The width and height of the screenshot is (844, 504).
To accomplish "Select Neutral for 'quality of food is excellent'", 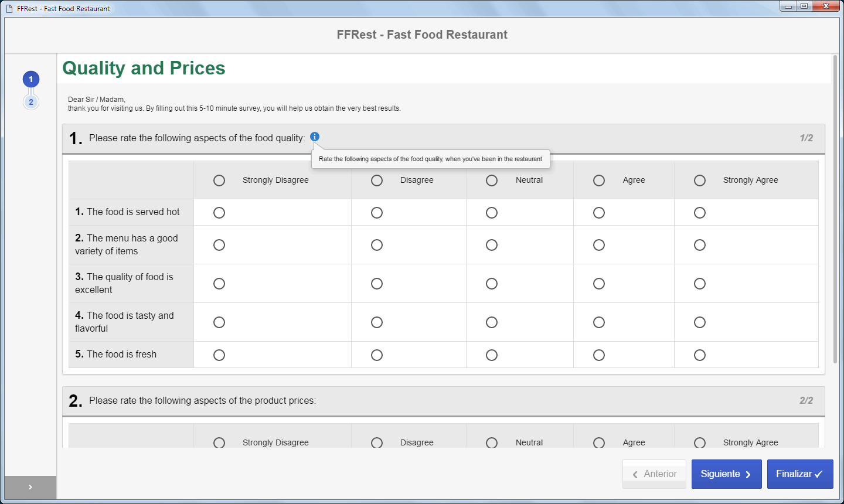I will [492, 284].
